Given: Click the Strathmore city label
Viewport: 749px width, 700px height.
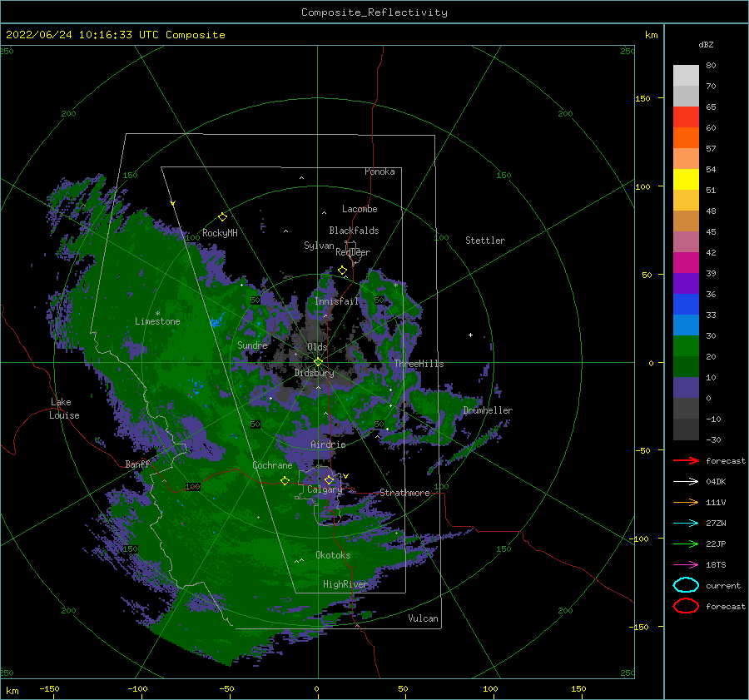Looking at the screenshot, I should tap(404, 493).
